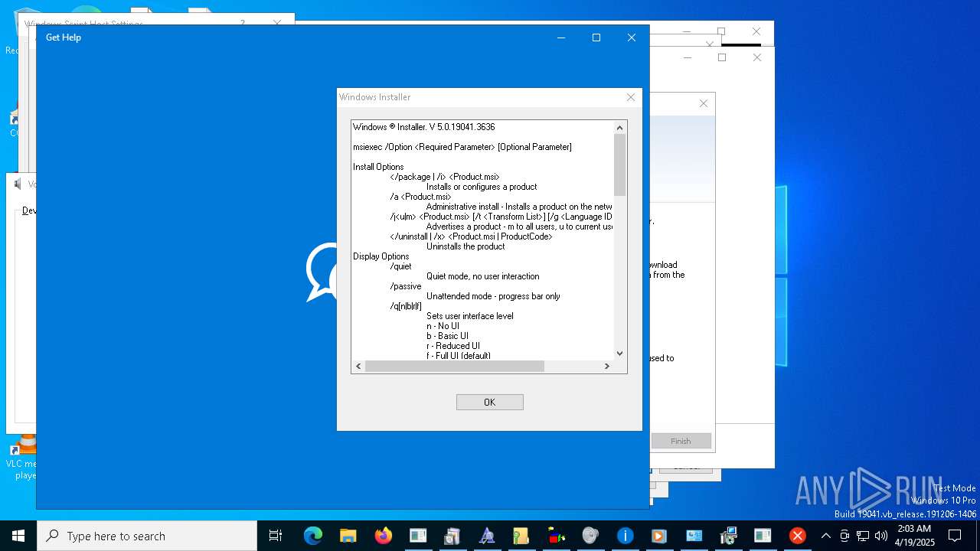Show hidden system tray icons
This screenshot has width=980, height=551.
(825, 536)
